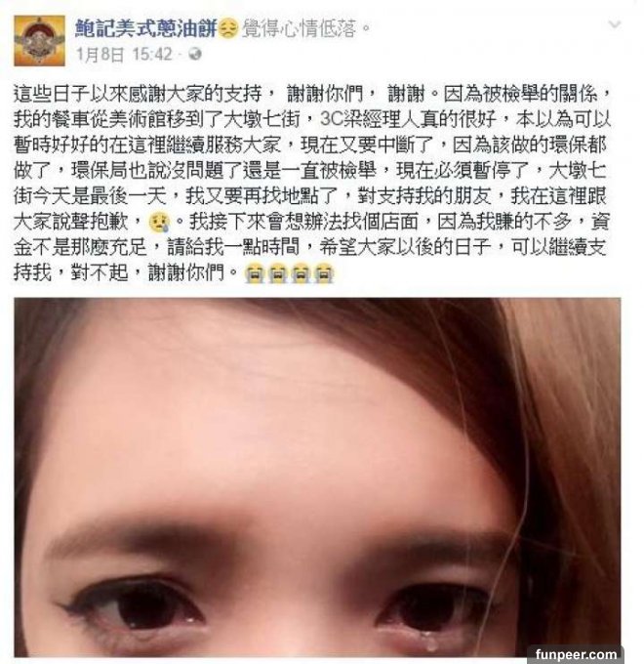Screen dimensions: 644x664
Task: Click the funpeer.com watermark
Action: [x=576, y=654]
